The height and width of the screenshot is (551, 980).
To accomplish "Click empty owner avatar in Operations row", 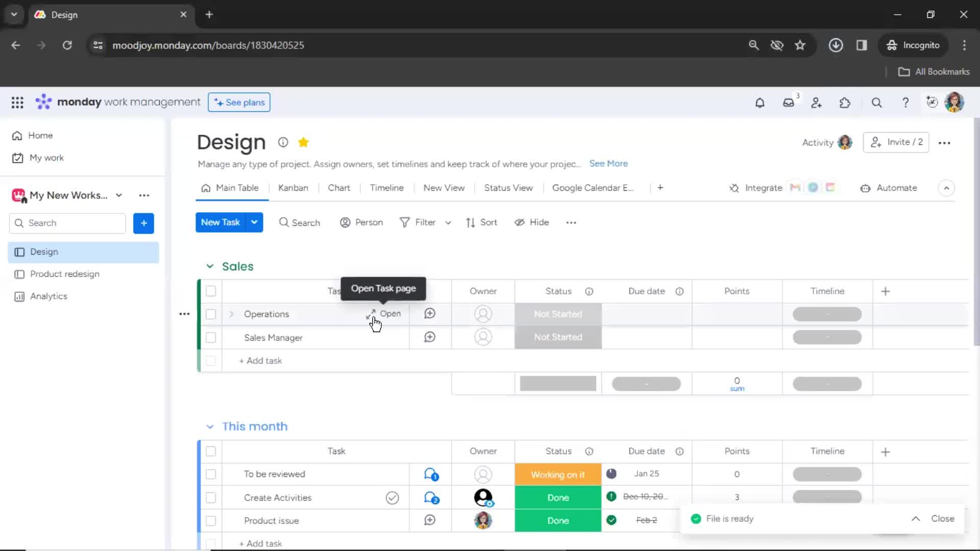I will click(483, 314).
